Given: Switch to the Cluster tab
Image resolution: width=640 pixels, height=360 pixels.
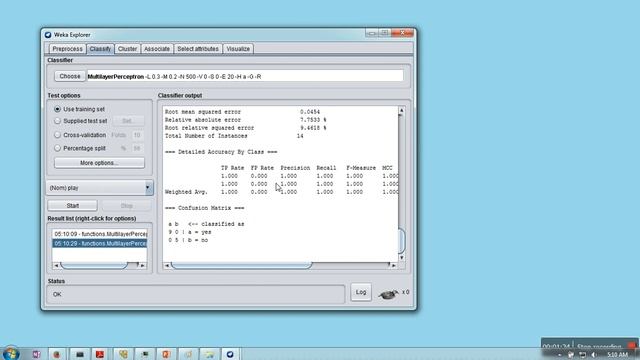Looking at the screenshot, I should pos(127,49).
